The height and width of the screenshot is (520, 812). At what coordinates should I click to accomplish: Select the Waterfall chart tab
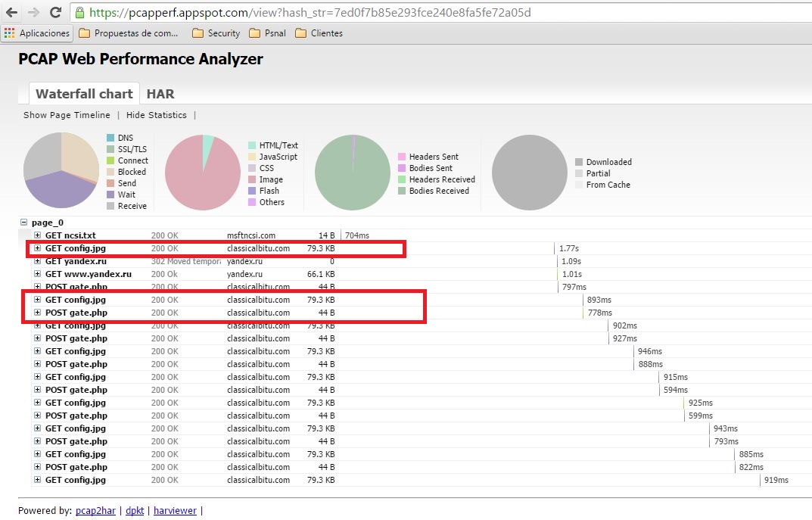84,94
